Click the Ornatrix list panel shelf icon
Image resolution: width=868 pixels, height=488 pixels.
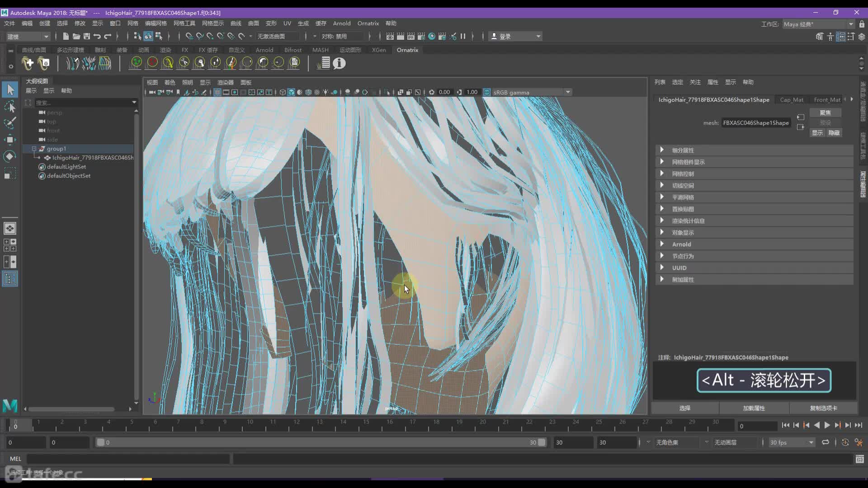pos(323,63)
